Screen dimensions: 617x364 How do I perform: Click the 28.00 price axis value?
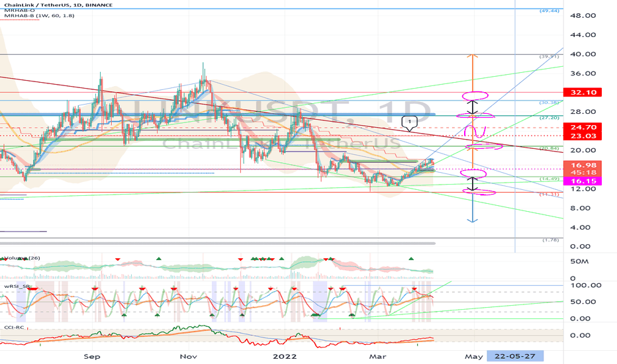point(583,112)
